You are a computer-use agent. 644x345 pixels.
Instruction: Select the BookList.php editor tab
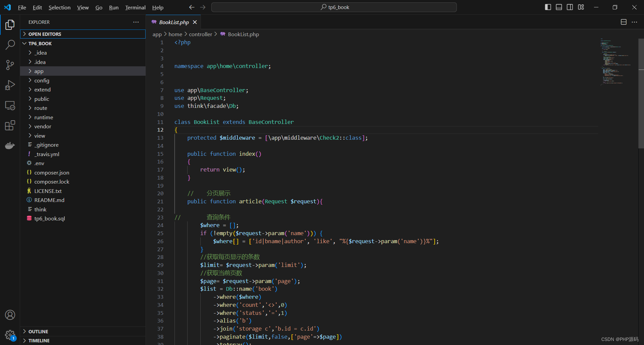point(173,22)
